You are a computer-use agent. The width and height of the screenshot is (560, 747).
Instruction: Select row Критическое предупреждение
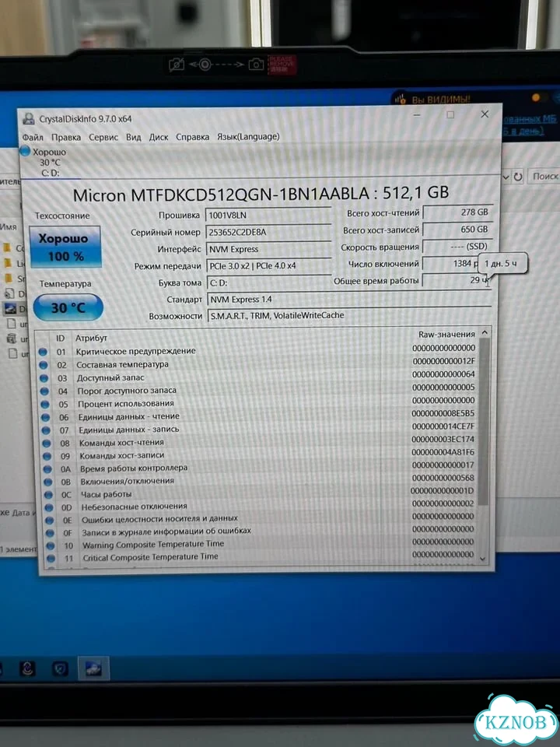(x=257, y=351)
